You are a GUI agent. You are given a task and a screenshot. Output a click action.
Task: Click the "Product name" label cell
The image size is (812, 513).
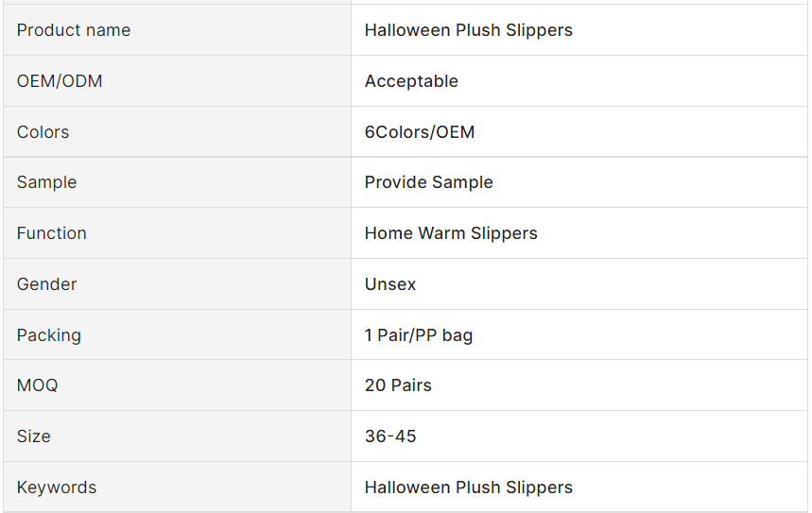click(x=74, y=30)
